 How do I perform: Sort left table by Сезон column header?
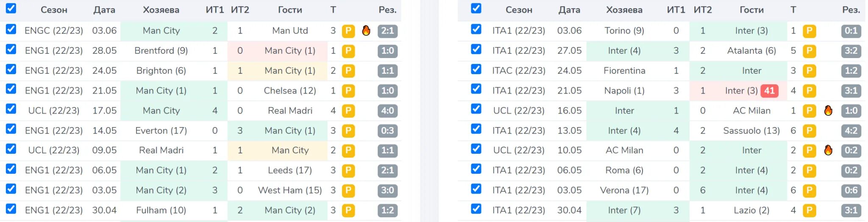(54, 10)
